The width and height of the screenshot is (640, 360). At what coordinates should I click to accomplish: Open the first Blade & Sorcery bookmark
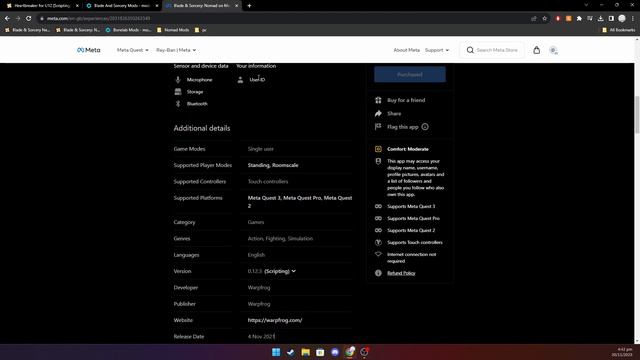click(28, 30)
